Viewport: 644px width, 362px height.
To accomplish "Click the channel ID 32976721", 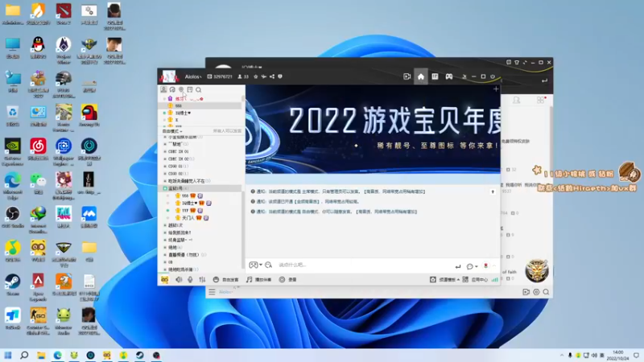I will point(220,76).
